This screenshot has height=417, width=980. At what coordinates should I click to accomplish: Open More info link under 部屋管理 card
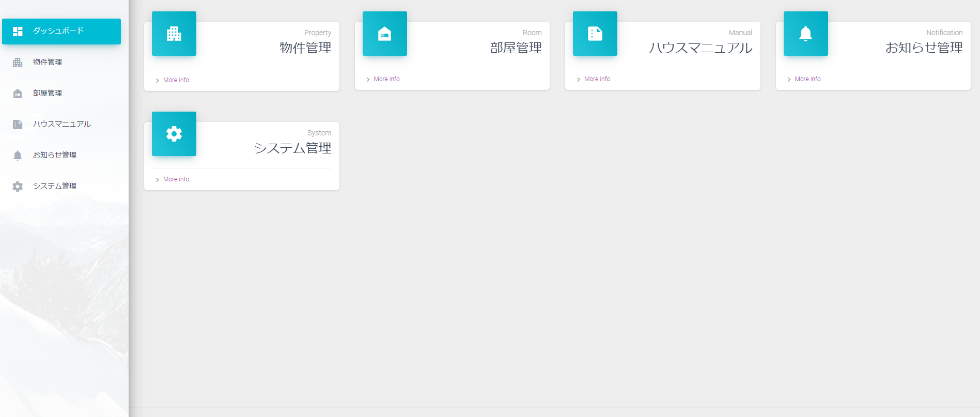[x=386, y=79]
